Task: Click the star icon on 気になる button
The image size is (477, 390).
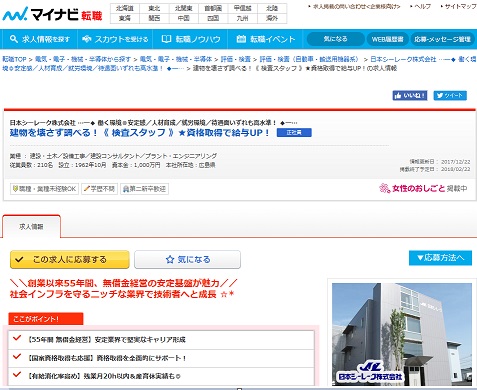Action: pos(170,259)
